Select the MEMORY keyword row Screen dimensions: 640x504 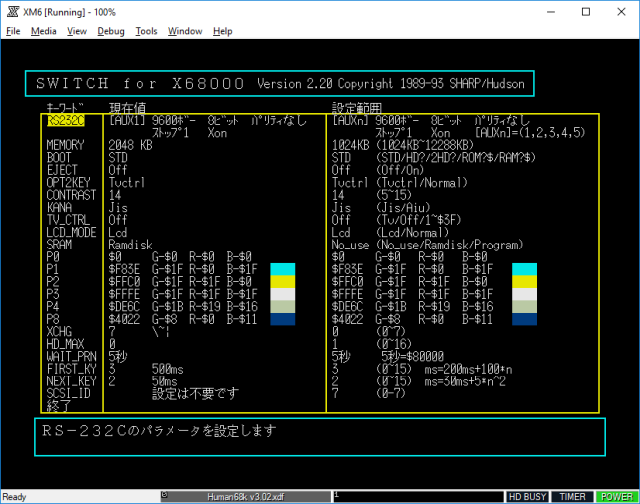coord(65,145)
